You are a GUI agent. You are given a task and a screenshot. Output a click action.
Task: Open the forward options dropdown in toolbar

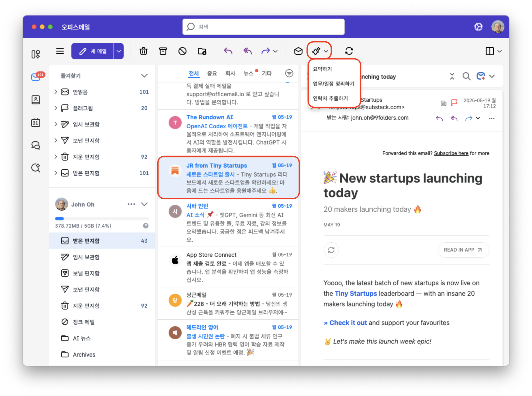pos(276,51)
